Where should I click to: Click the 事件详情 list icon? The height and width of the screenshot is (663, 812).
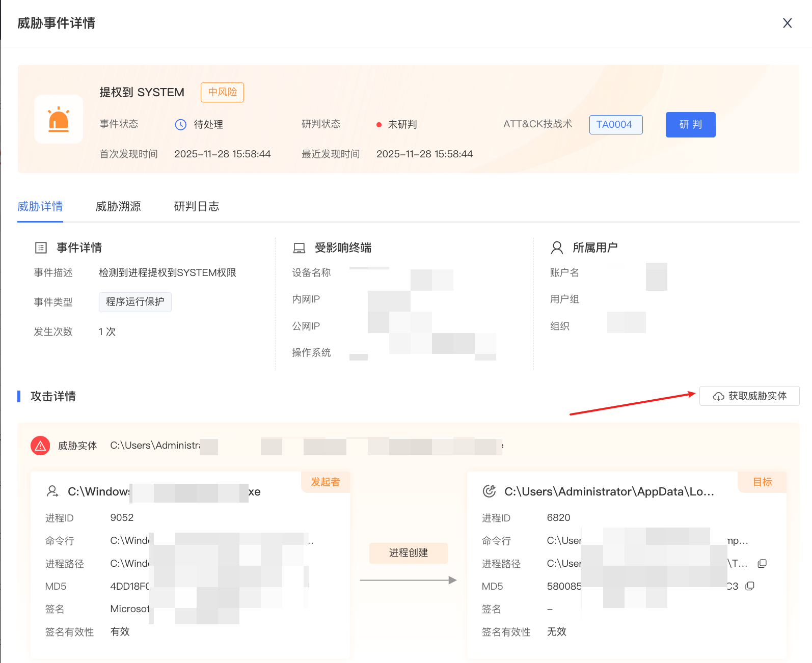click(x=41, y=248)
